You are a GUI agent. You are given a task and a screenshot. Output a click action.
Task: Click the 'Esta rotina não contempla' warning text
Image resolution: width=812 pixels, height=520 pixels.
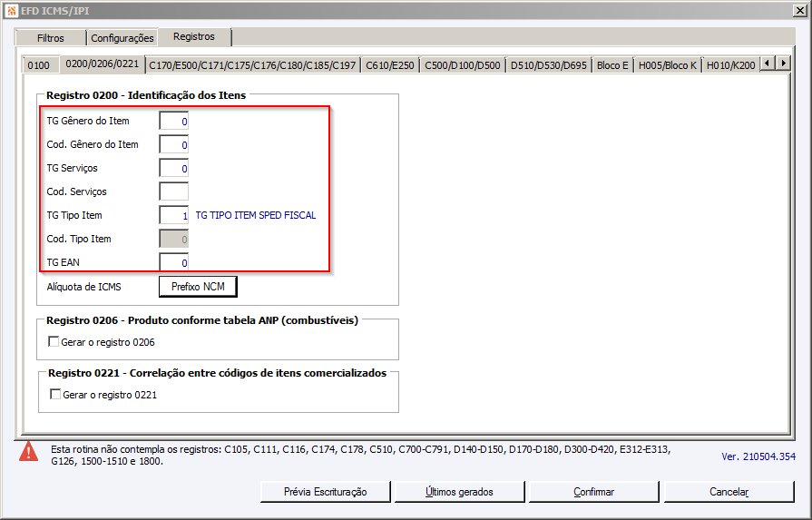360,456
